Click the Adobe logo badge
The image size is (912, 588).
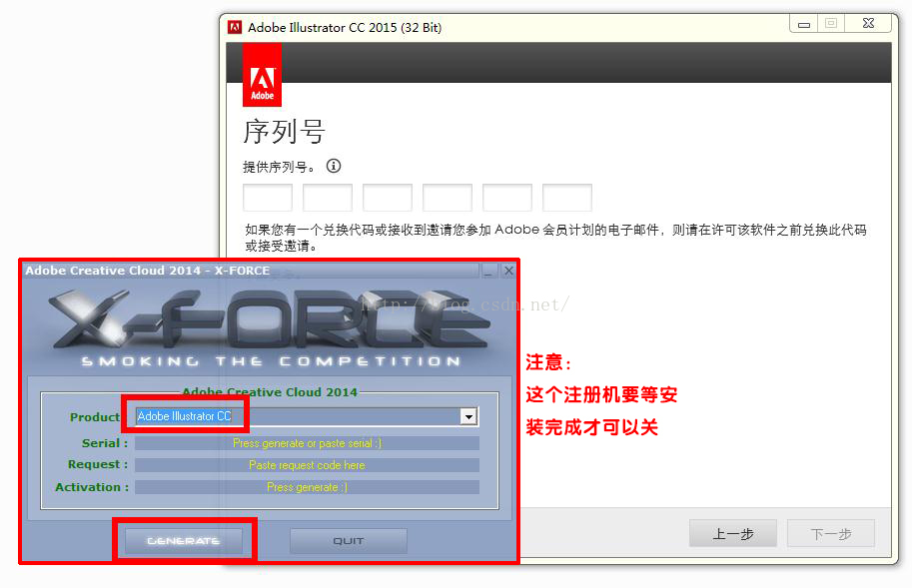point(262,74)
